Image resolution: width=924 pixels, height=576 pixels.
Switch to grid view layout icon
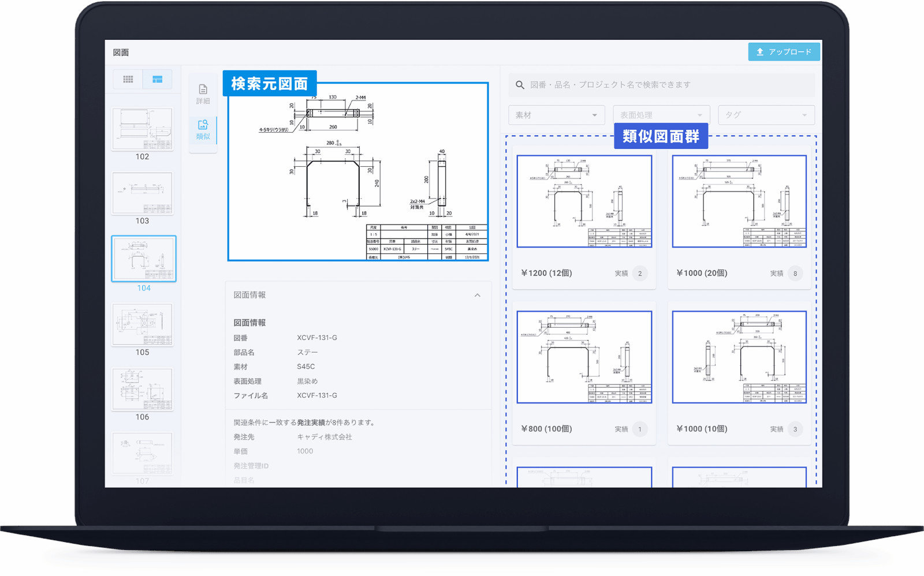pos(128,80)
